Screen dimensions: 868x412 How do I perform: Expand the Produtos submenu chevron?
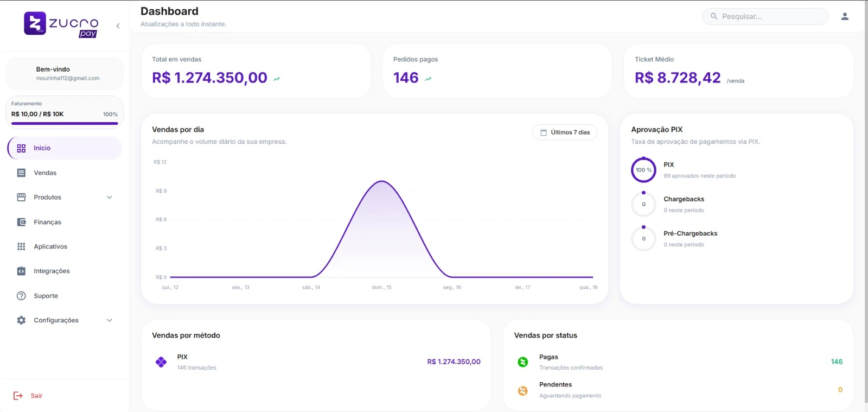[x=110, y=197]
